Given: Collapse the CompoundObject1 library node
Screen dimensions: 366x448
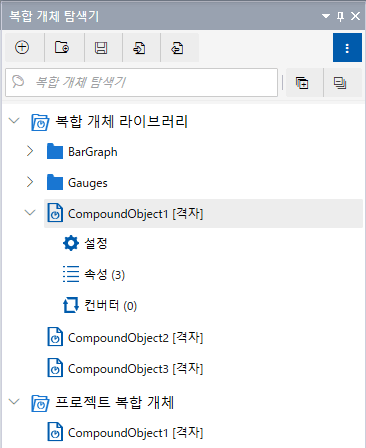Looking at the screenshot, I should pyautogui.click(x=30, y=212).
